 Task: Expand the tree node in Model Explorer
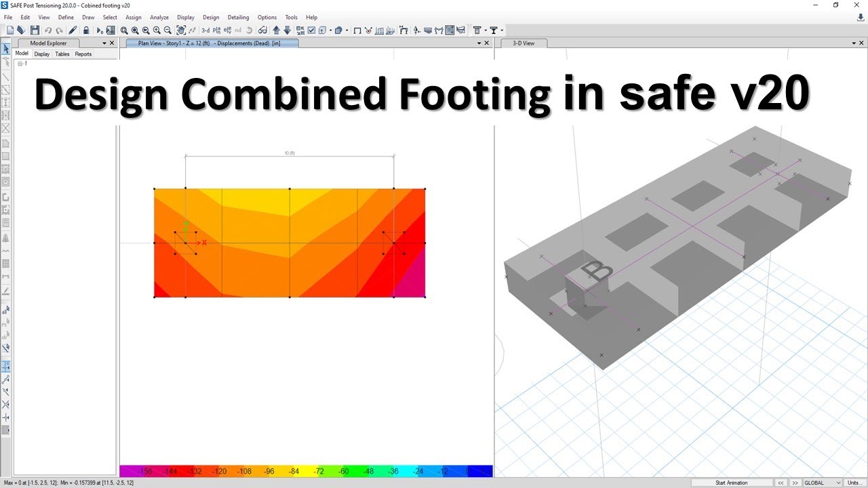point(20,64)
